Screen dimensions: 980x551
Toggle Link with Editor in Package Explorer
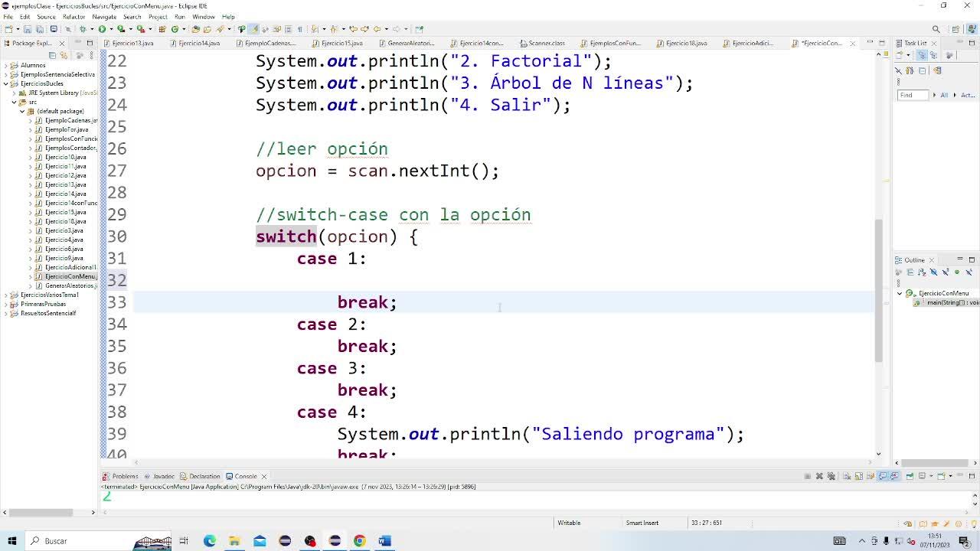pos(64,55)
